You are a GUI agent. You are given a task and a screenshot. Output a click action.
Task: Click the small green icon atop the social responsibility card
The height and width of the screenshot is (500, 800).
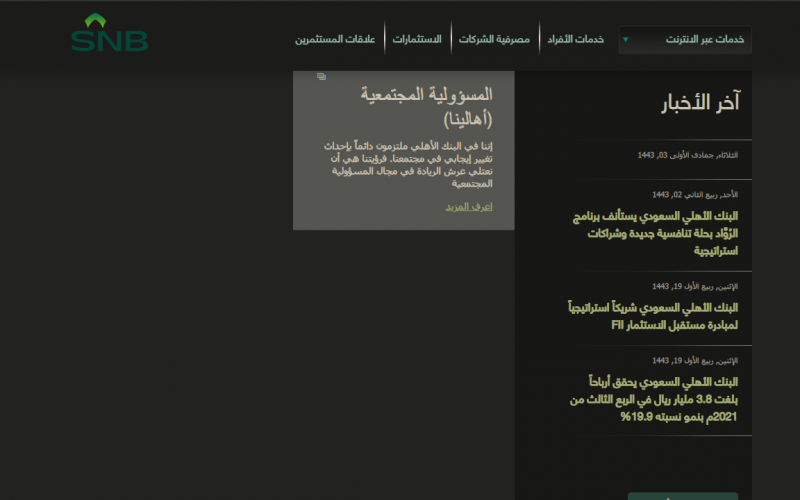(321, 77)
